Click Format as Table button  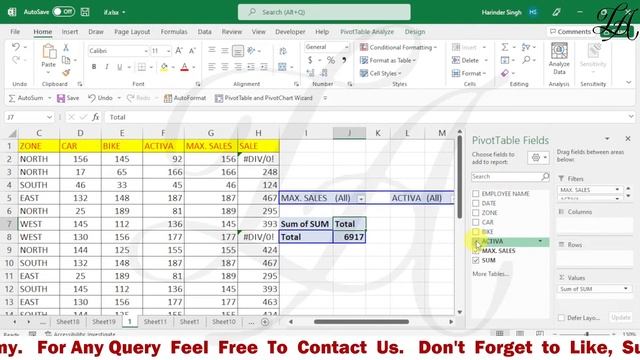(x=388, y=60)
